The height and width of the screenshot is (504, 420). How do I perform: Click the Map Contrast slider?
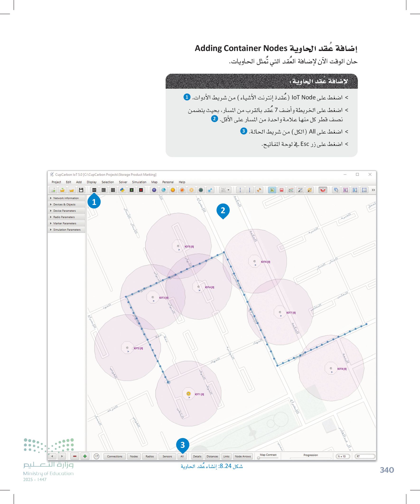(x=268, y=458)
